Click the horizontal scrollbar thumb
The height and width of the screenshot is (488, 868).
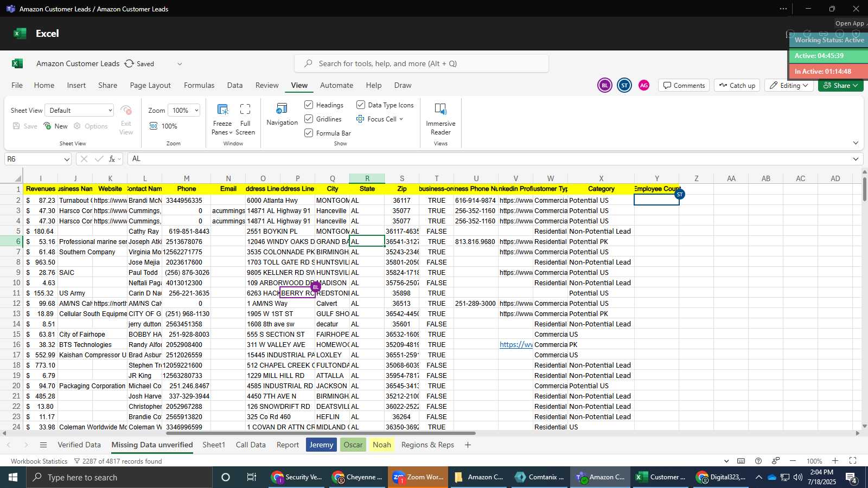321,433
